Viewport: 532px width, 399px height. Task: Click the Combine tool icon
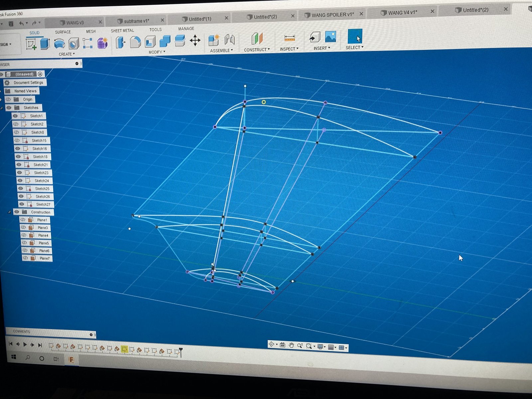(165, 41)
